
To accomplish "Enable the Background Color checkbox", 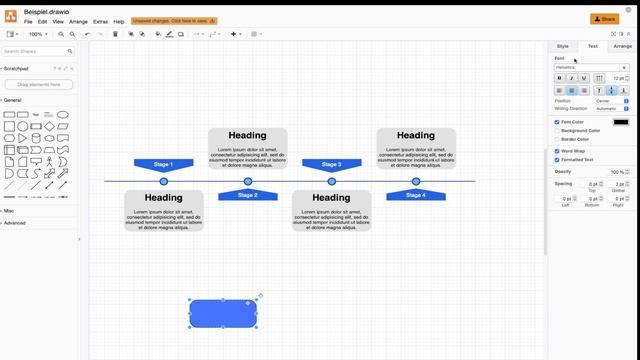I will coord(557,131).
